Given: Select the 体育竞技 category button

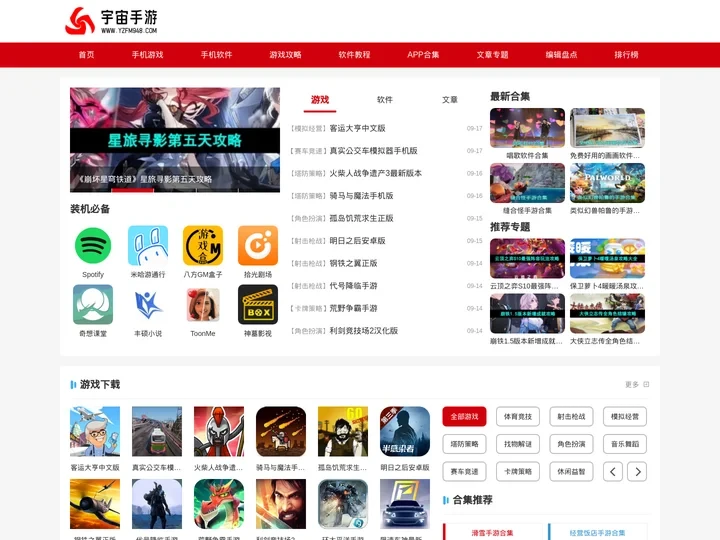Looking at the screenshot, I should pyautogui.click(x=518, y=416).
